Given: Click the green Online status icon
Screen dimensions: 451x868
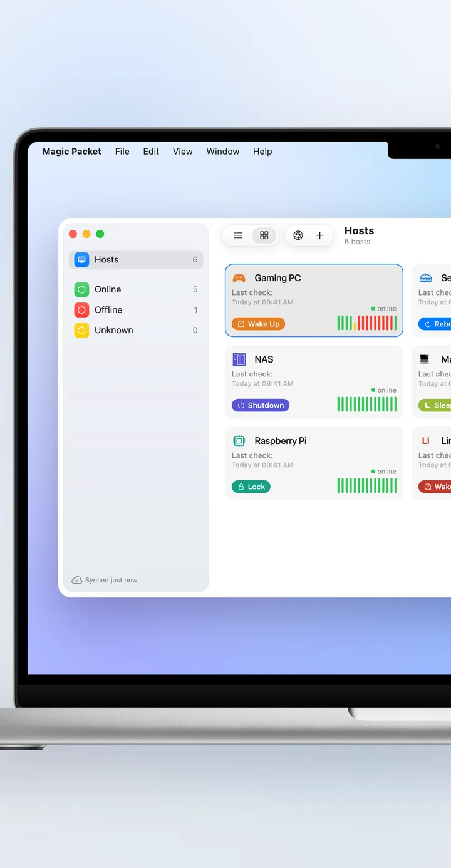Looking at the screenshot, I should coord(81,289).
